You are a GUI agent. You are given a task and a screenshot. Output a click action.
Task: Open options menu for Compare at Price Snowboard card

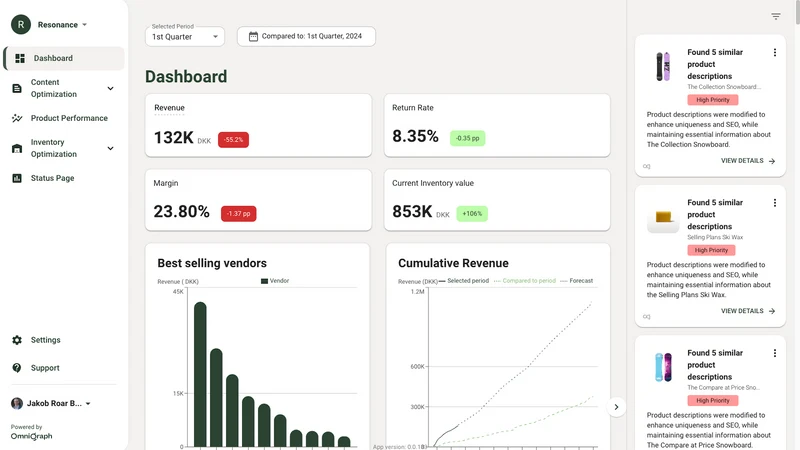click(774, 353)
